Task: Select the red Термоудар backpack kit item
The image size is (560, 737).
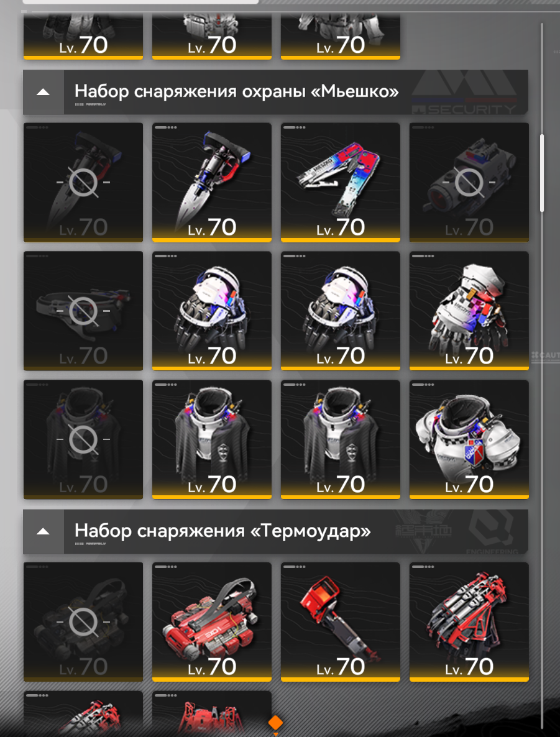Action: (x=211, y=622)
